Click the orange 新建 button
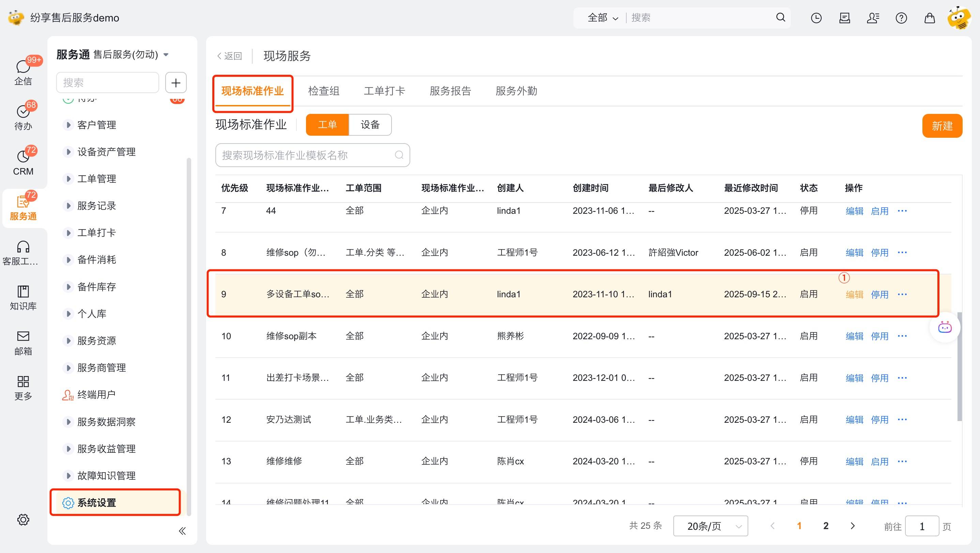Image resolution: width=980 pixels, height=553 pixels. [942, 126]
